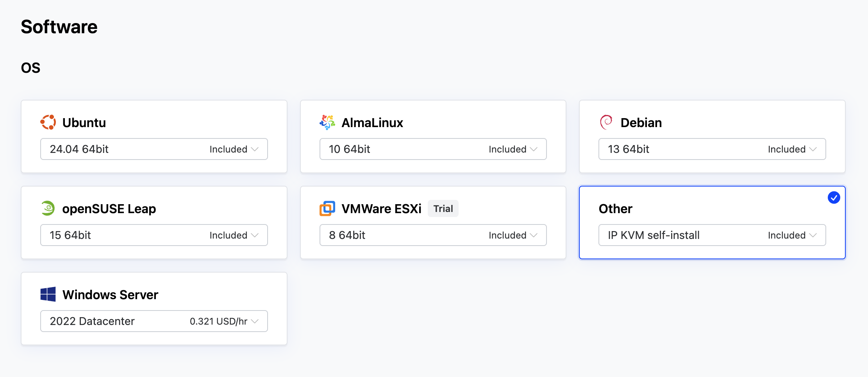
Task: Click the AlmaLinux logo icon
Action: (327, 122)
